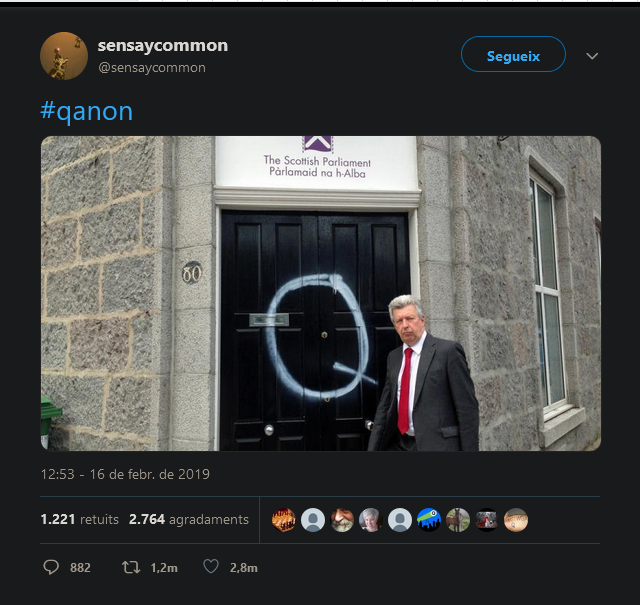This screenshot has height=605, width=640.
Task: Click the retweet arrows icon
Action: (x=131, y=567)
